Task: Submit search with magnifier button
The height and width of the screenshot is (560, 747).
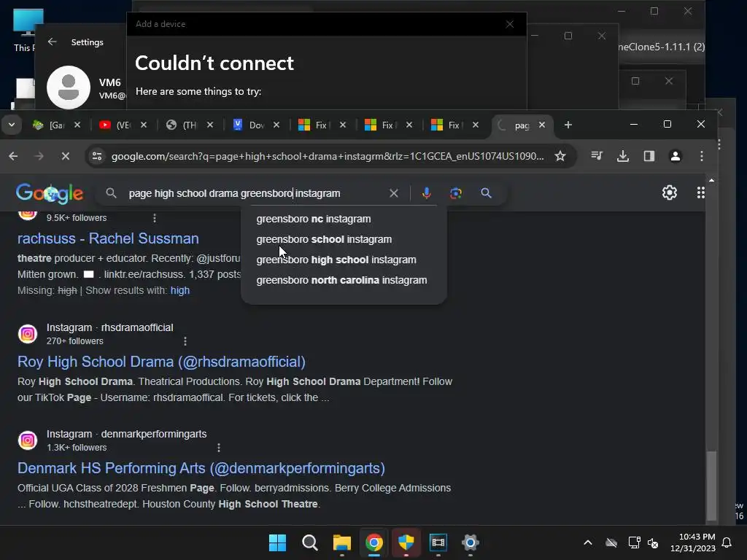Action: [x=486, y=193]
